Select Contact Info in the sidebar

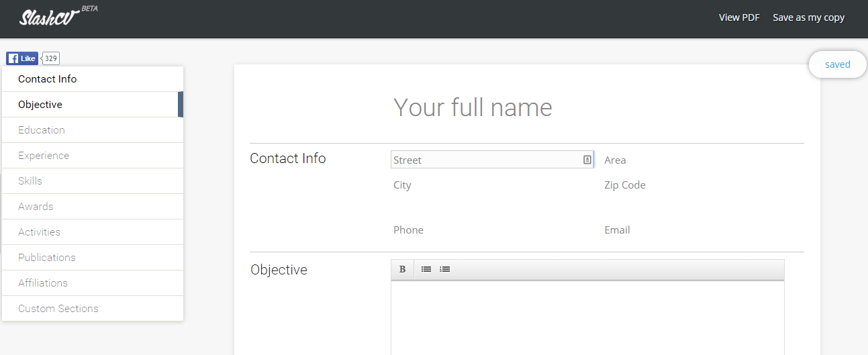point(48,79)
